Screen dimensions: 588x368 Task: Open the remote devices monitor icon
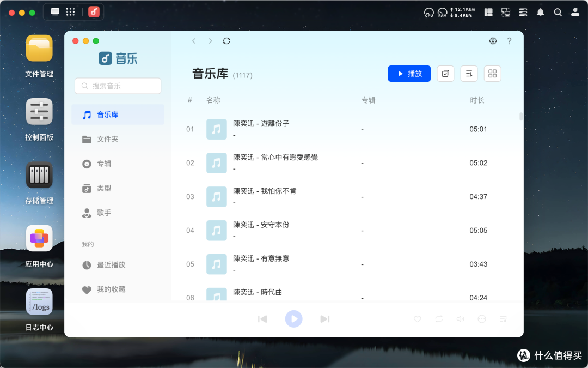point(506,13)
